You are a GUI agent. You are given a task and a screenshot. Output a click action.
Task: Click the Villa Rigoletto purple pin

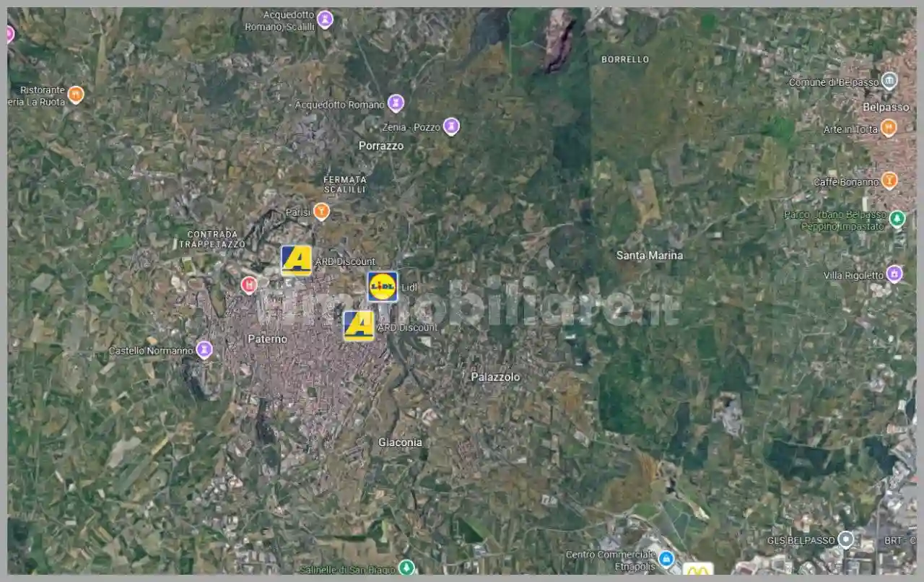894,274
